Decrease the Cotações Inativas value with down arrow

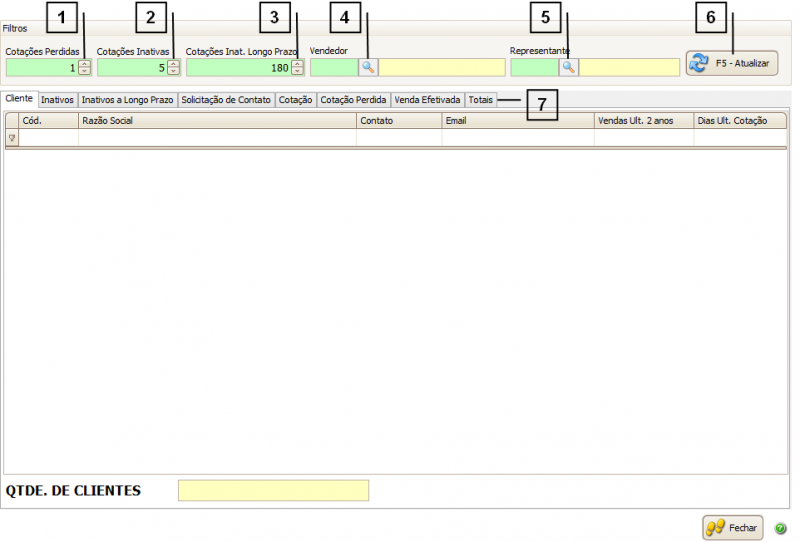pyautogui.click(x=174, y=72)
